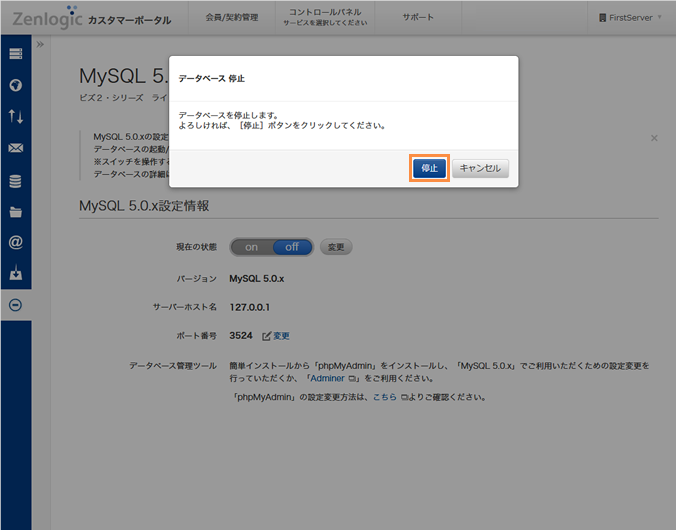Click the port number 3524 value
This screenshot has height=530, width=676.
pyautogui.click(x=241, y=336)
